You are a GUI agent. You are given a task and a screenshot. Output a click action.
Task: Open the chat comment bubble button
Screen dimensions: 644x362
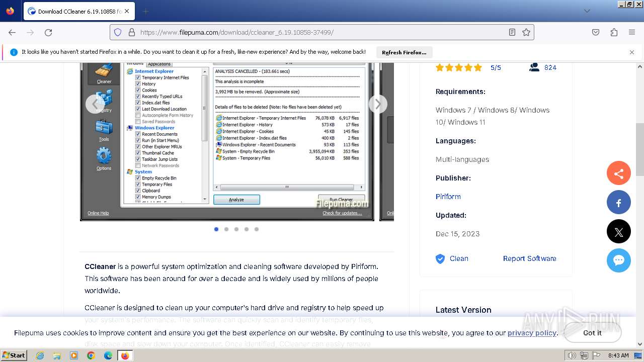point(619,260)
